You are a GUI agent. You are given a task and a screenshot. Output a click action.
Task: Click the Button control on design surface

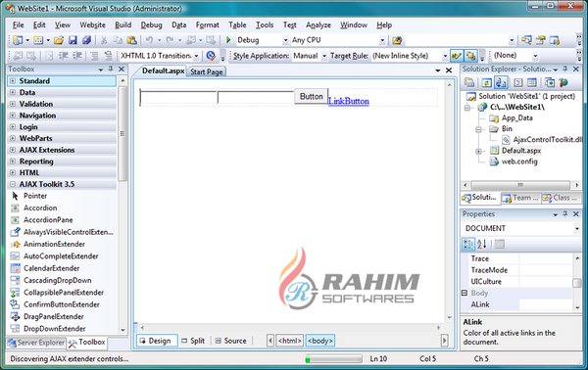click(312, 97)
